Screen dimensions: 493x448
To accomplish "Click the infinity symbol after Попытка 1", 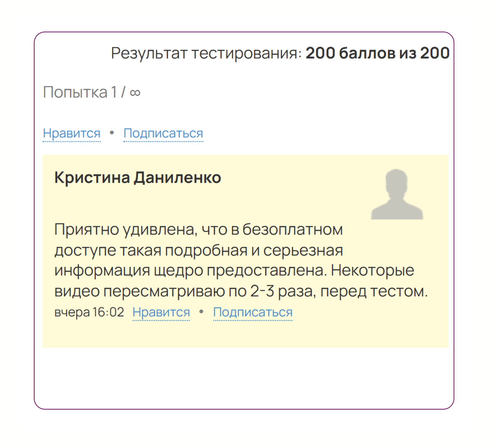I will pyautogui.click(x=135, y=93).
